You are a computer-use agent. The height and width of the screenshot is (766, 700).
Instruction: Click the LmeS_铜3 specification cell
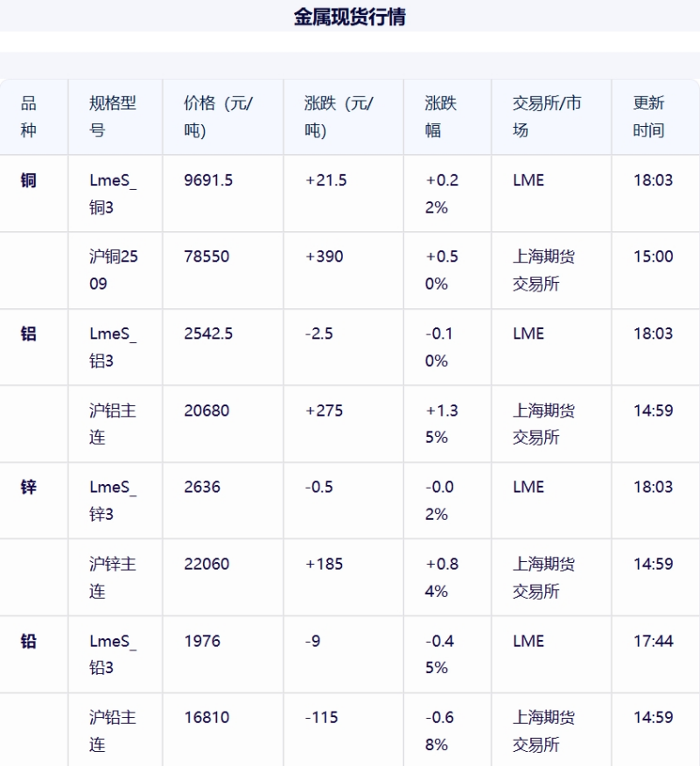click(113, 193)
